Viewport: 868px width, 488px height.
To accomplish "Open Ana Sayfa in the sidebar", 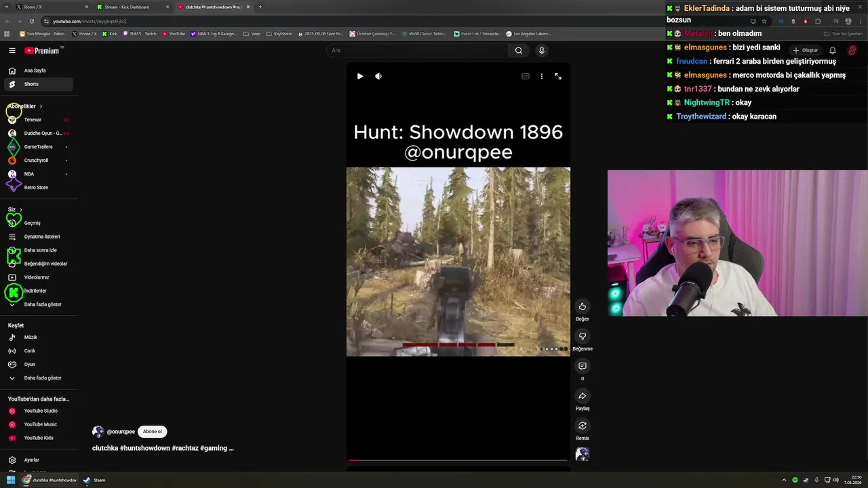I will pyautogui.click(x=38, y=70).
